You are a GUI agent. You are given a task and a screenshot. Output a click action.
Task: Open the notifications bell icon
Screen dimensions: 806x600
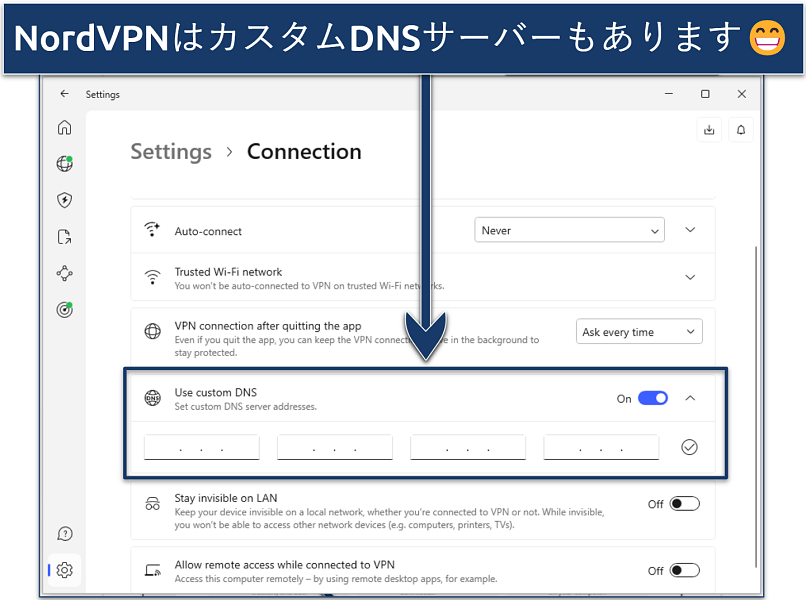741,129
